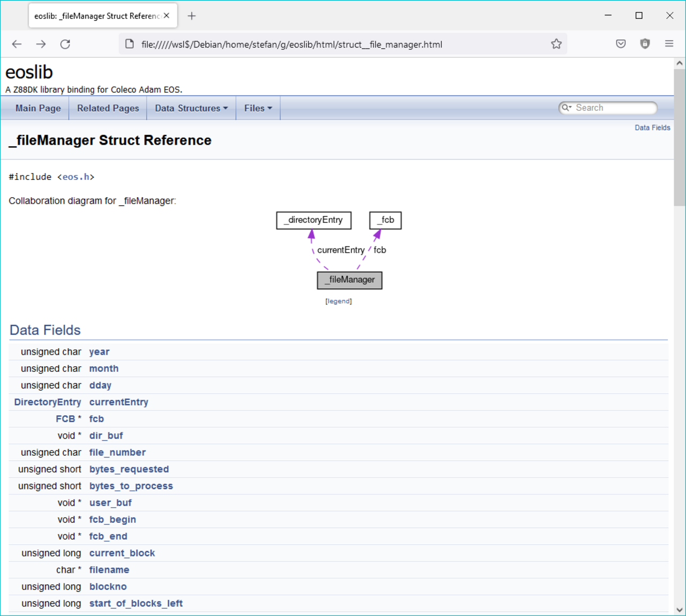The width and height of the screenshot is (686, 616).
Task: Open the user_buf field link
Action: pos(110,503)
